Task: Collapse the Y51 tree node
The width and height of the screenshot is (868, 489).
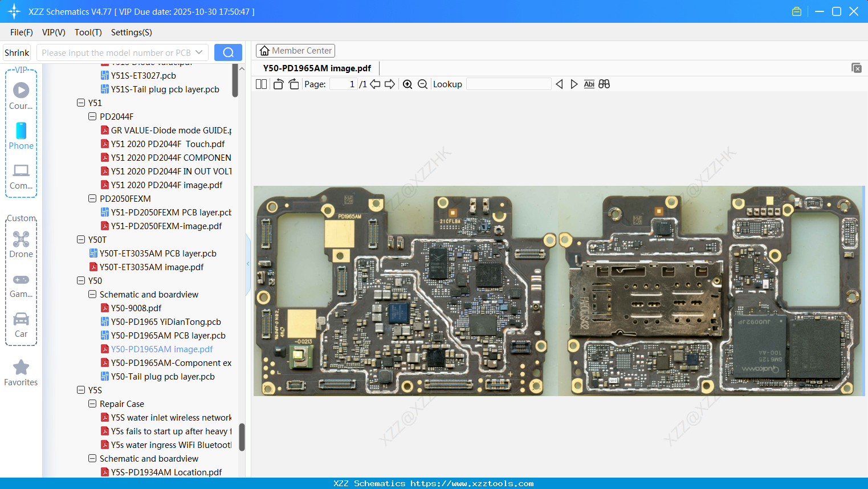Action: pos(81,103)
